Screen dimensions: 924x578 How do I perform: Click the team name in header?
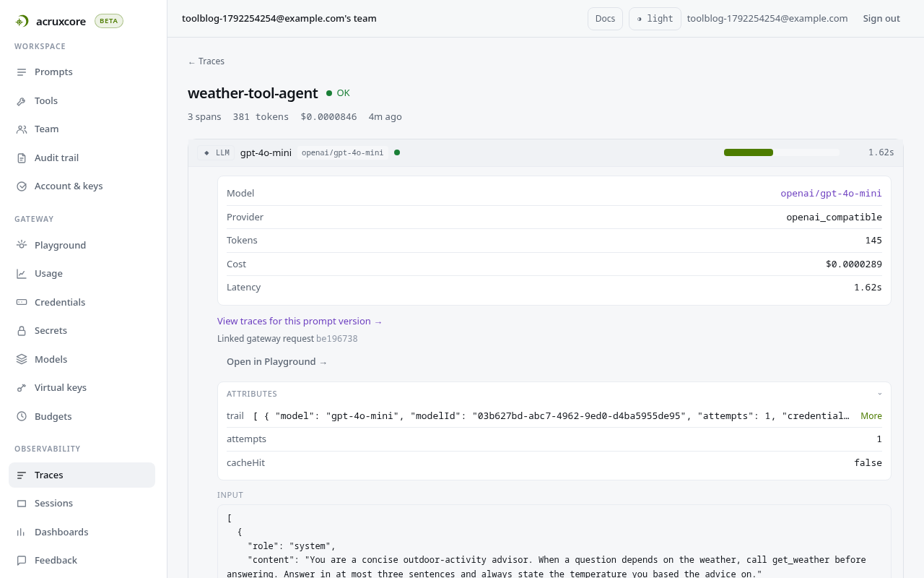click(x=279, y=19)
